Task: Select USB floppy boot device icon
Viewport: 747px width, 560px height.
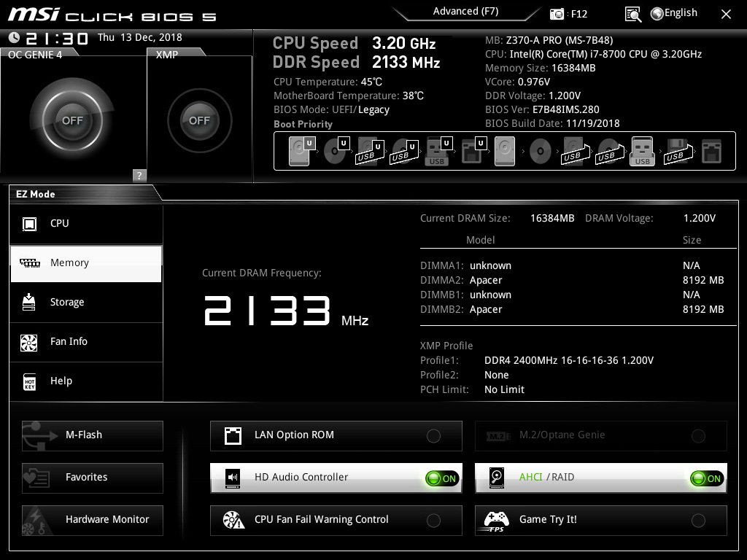Action: (678, 152)
